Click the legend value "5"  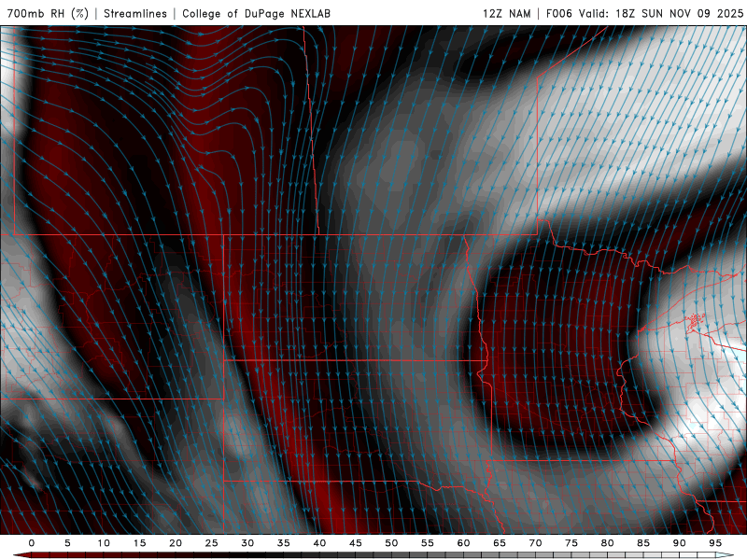click(x=67, y=543)
